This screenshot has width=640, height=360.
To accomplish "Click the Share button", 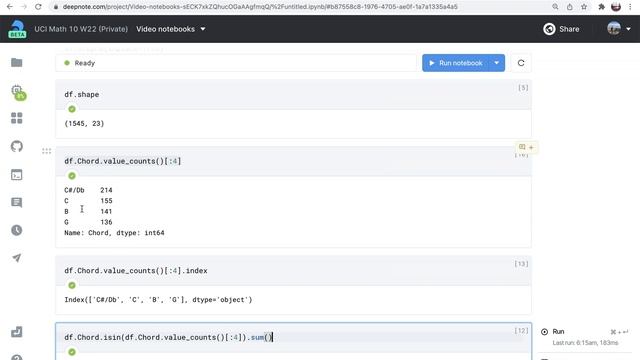I will pos(561,29).
